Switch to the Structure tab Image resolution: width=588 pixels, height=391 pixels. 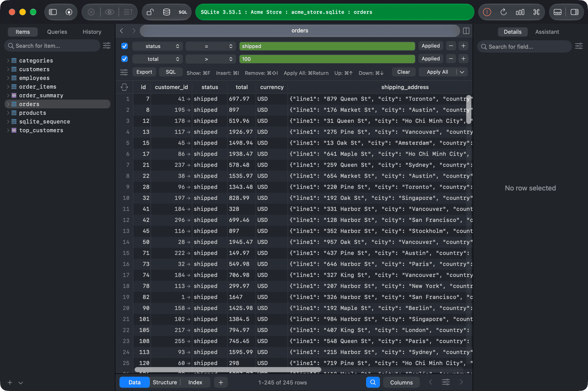(165, 382)
